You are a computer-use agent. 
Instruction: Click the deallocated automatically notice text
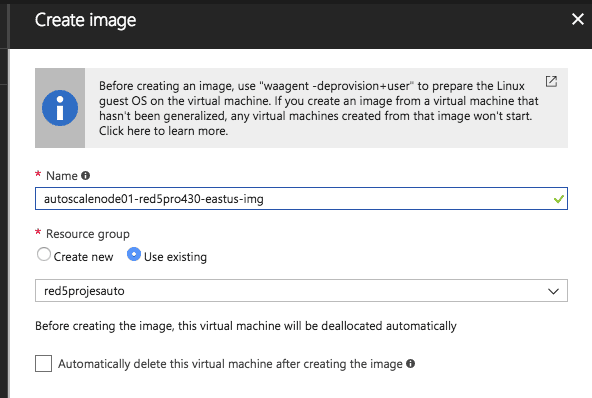pos(246,326)
